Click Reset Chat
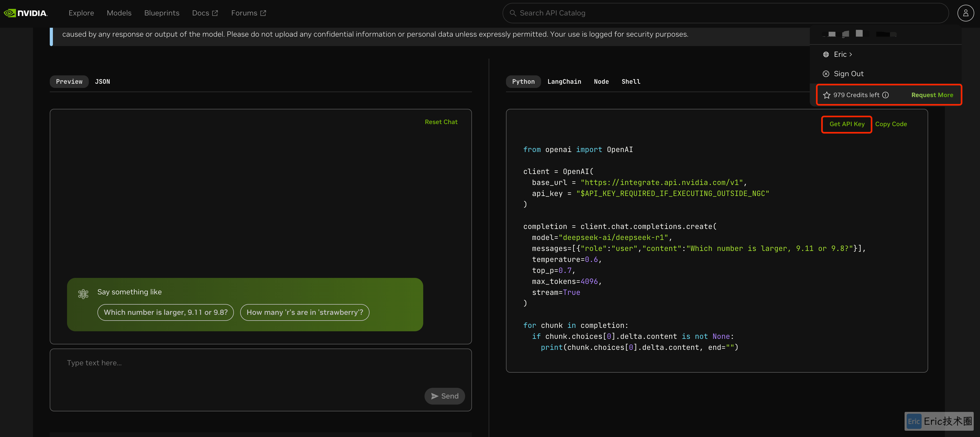Screen dimensions: 980x437 coord(441,122)
